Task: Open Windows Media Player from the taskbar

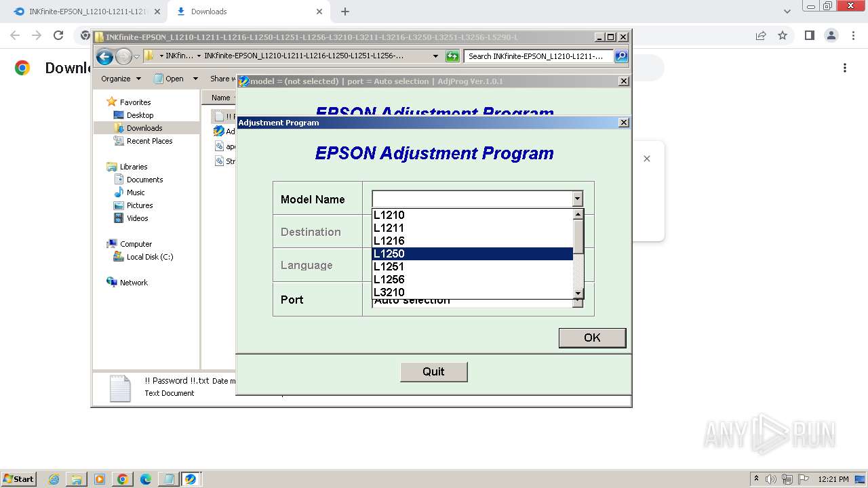Action: tap(100, 479)
